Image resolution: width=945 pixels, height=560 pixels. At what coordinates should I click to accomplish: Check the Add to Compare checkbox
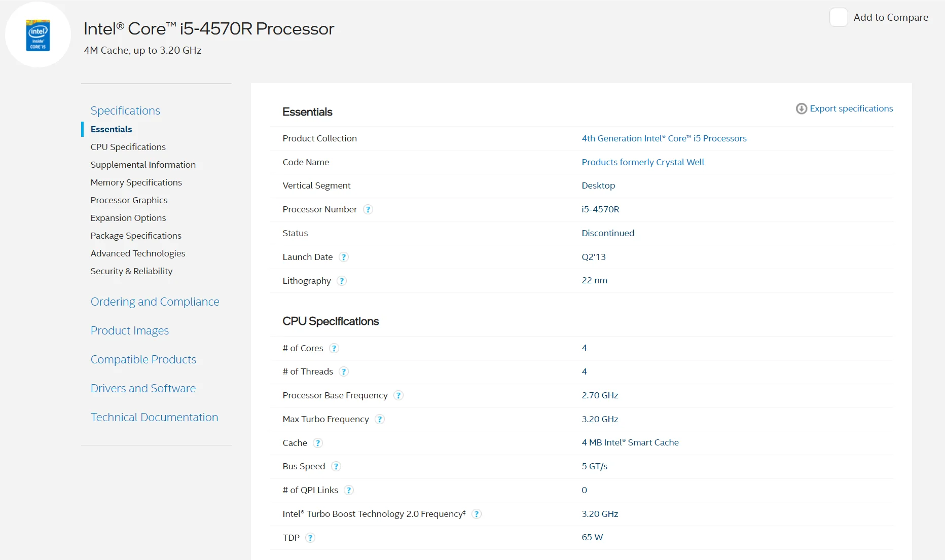[839, 17]
